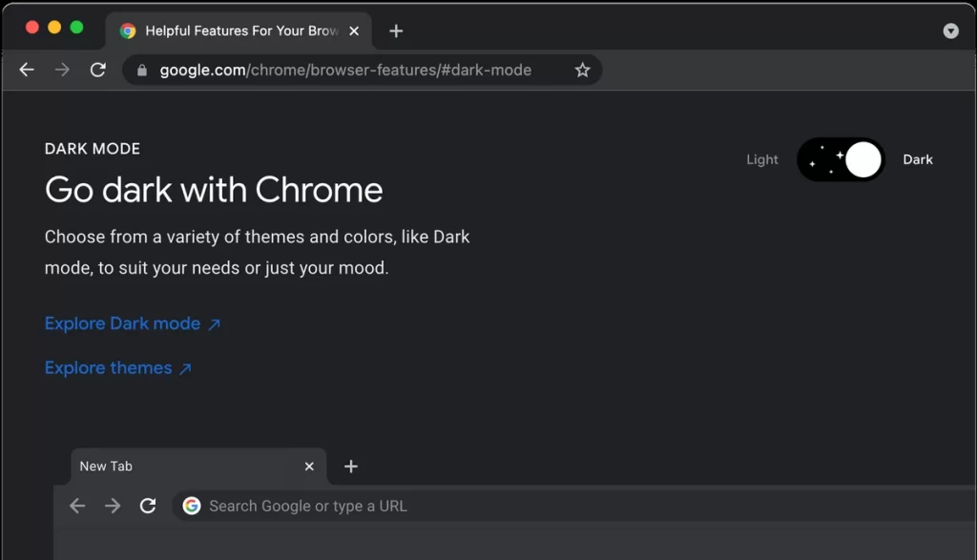Select the Dark label beside the switch
Viewport: 977px width, 560px height.
(x=917, y=159)
